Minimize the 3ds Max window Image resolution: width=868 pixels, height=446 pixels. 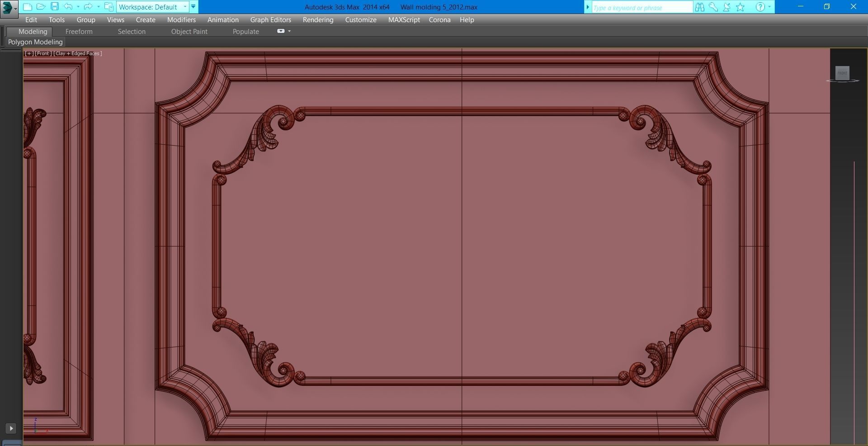point(801,6)
